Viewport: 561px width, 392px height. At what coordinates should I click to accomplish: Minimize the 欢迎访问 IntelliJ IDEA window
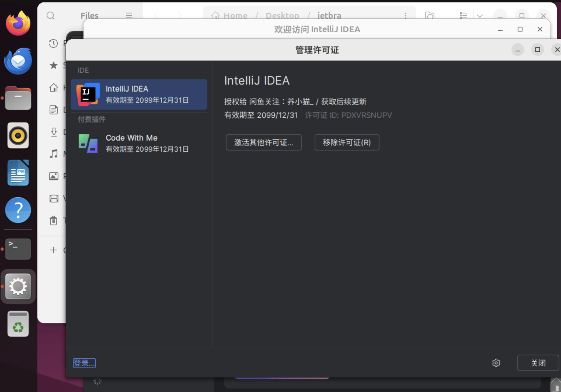500,29
